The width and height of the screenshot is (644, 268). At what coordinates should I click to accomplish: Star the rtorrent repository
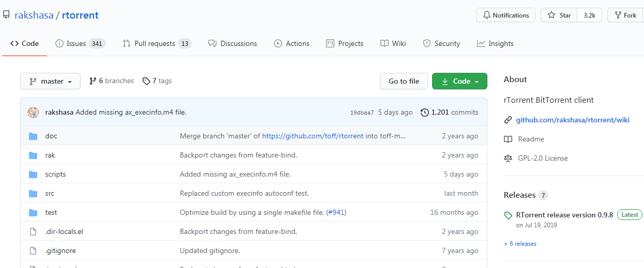coord(559,15)
